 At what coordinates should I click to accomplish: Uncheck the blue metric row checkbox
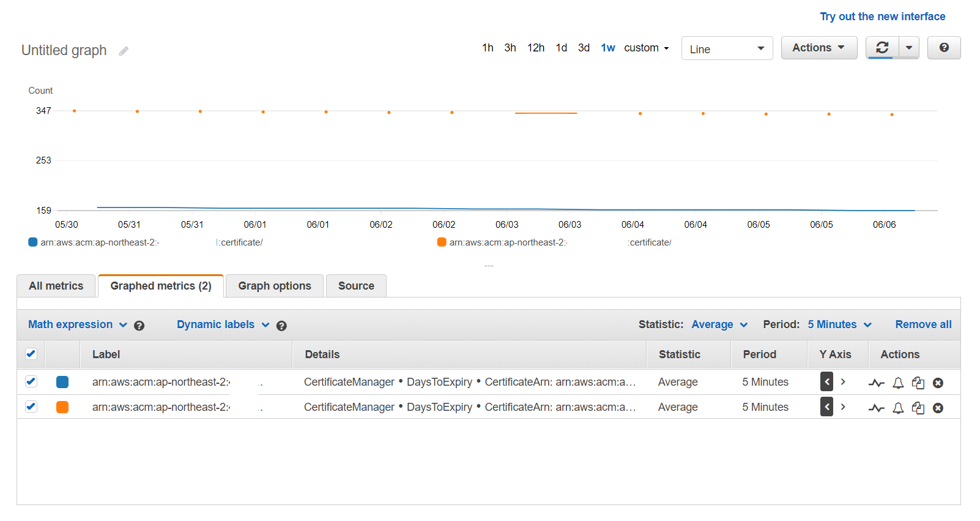pyautogui.click(x=31, y=381)
